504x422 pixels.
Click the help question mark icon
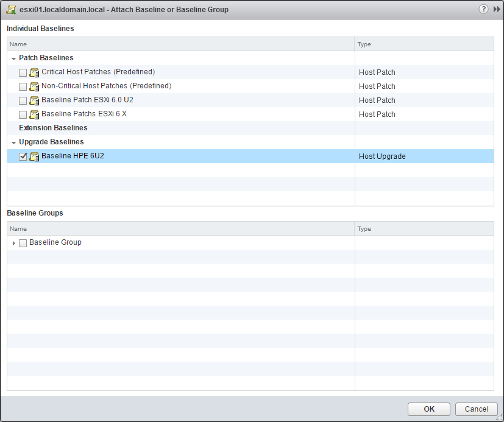point(483,9)
